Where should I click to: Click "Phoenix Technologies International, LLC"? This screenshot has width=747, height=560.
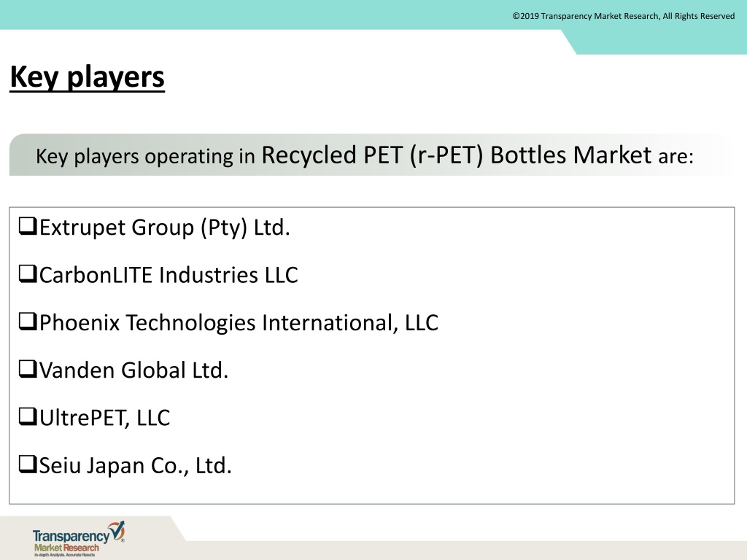[239, 323]
